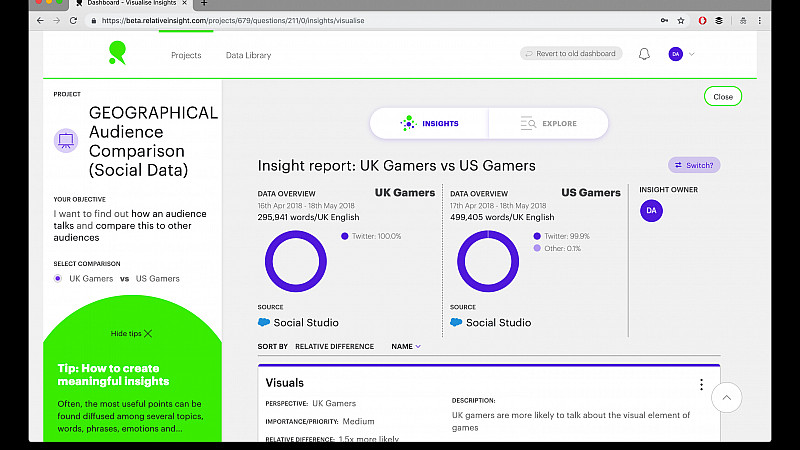Select the UK Gamers vs US Gamers radio button
The width and height of the screenshot is (800, 450).
pos(58,279)
